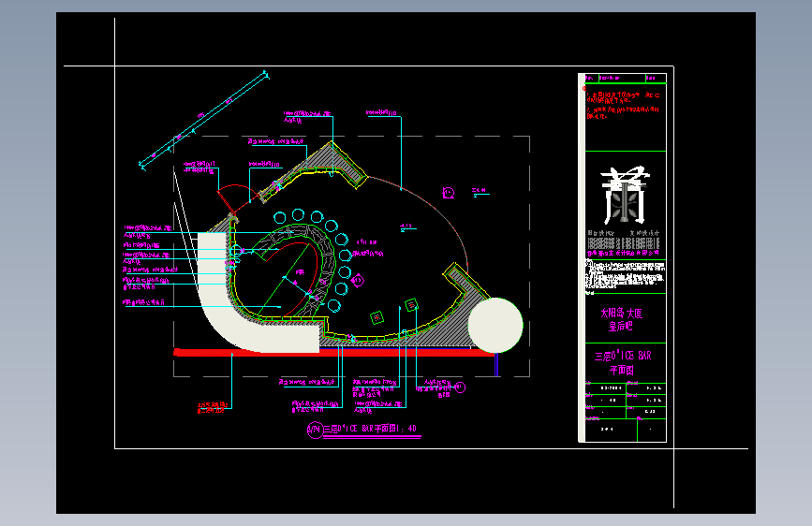
Task: Select the short blue vertical line below the white column
Action: coord(496,364)
